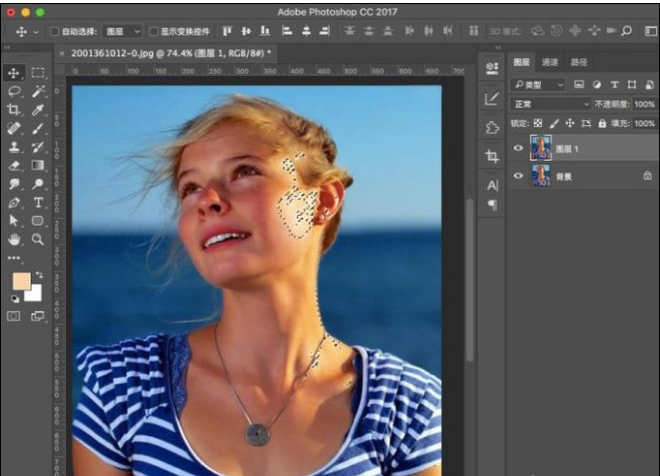Select the Eraser tool
This screenshot has width=660, height=476.
tap(14, 166)
